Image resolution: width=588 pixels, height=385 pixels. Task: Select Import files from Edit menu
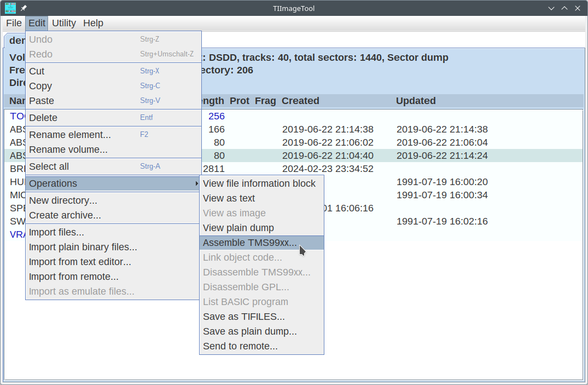56,232
